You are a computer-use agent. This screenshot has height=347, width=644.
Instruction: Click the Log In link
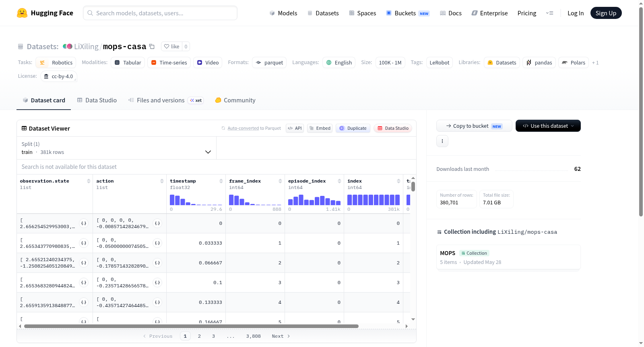576,13
